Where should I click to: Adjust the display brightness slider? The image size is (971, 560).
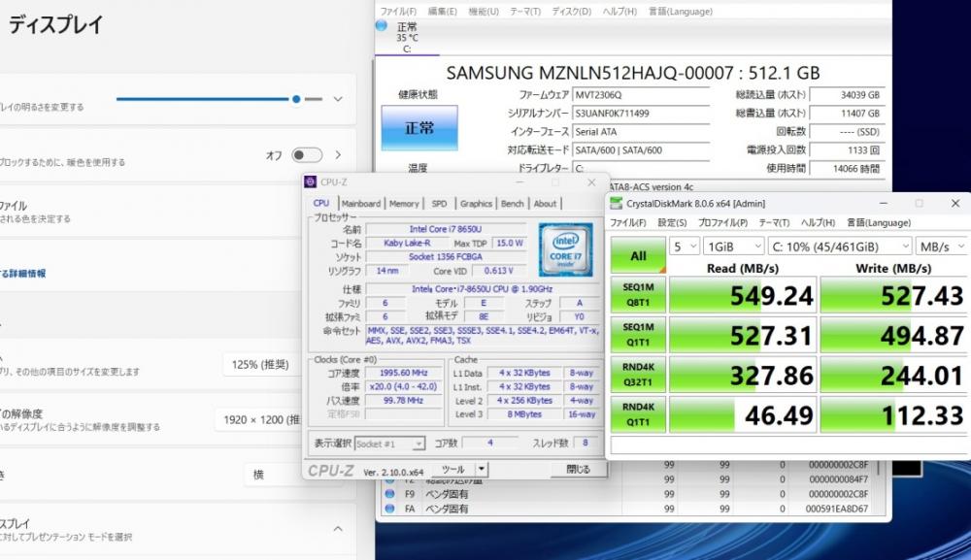219,99
